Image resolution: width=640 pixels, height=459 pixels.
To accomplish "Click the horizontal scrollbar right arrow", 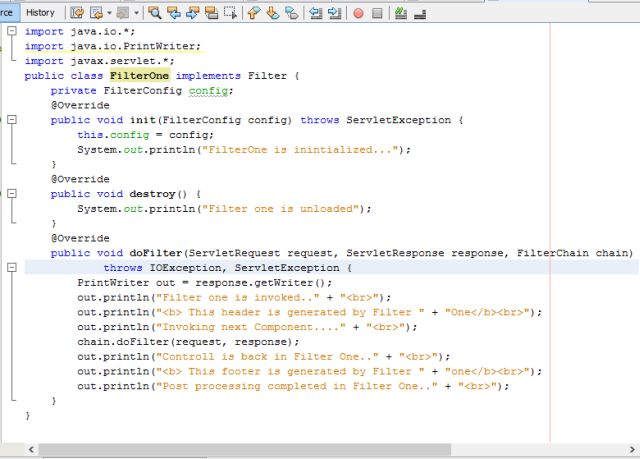I will click(632, 450).
